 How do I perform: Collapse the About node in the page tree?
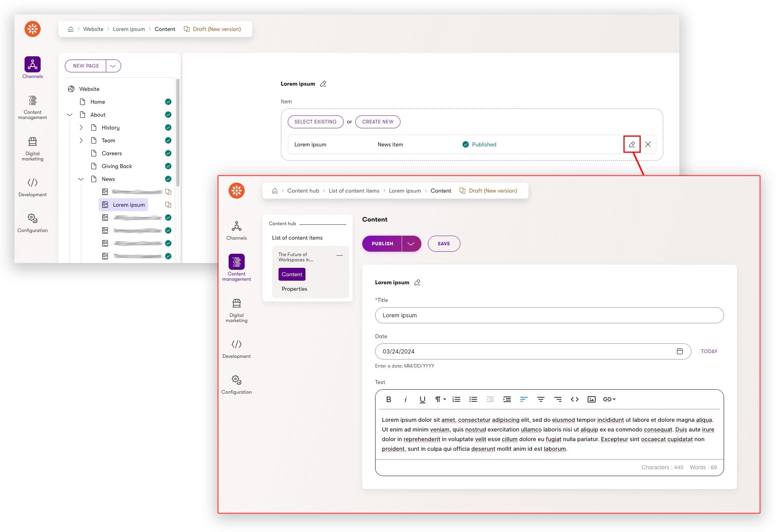[x=69, y=115]
